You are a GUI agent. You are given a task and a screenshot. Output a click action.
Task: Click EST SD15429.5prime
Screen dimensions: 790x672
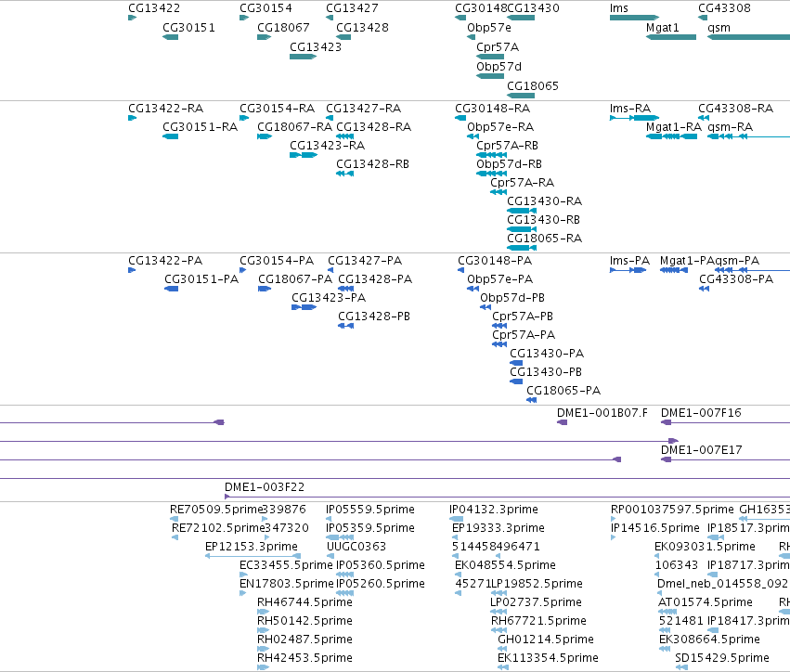pos(681,667)
